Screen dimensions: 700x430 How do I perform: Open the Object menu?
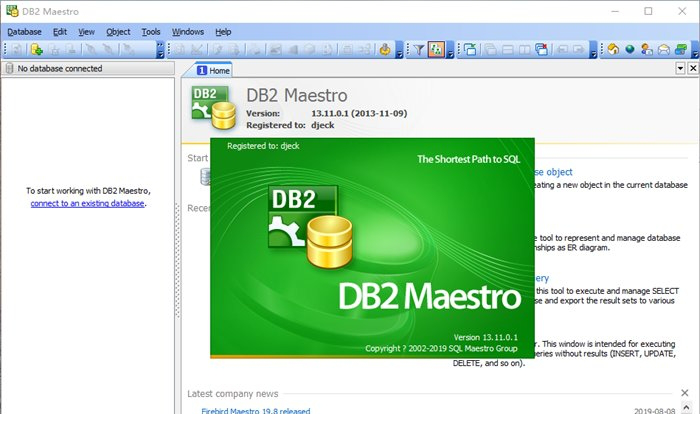[118, 32]
